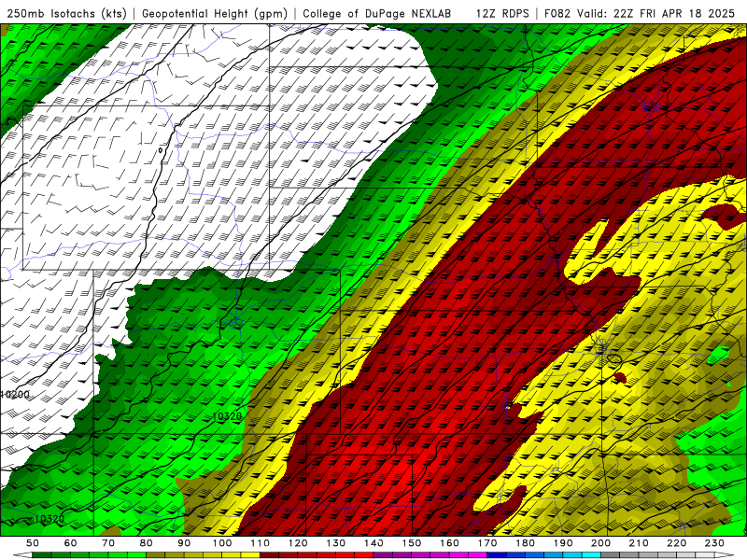
Task: Click the 'F082 Valid: 22Z FRI APR 18 2025' text
Action: click(x=640, y=13)
